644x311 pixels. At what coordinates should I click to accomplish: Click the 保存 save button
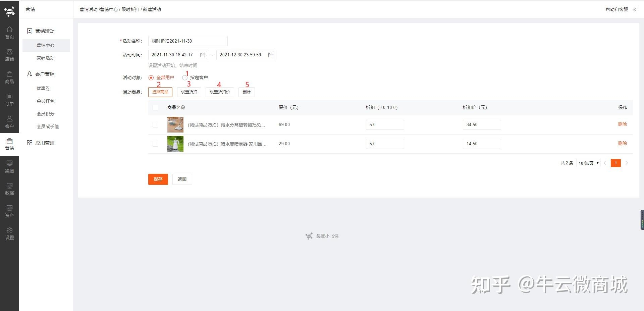[158, 179]
